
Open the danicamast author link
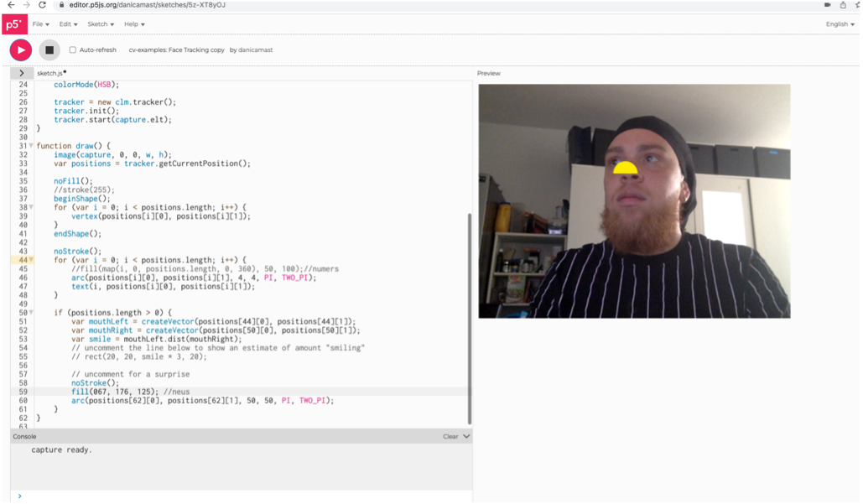coord(255,50)
